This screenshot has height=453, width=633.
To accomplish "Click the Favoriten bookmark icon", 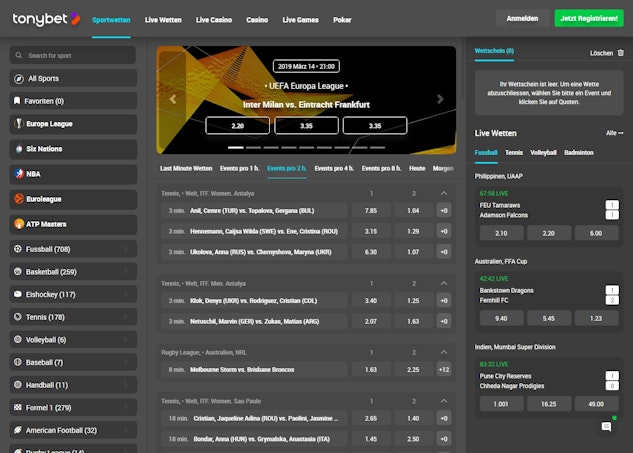I will tap(17, 101).
